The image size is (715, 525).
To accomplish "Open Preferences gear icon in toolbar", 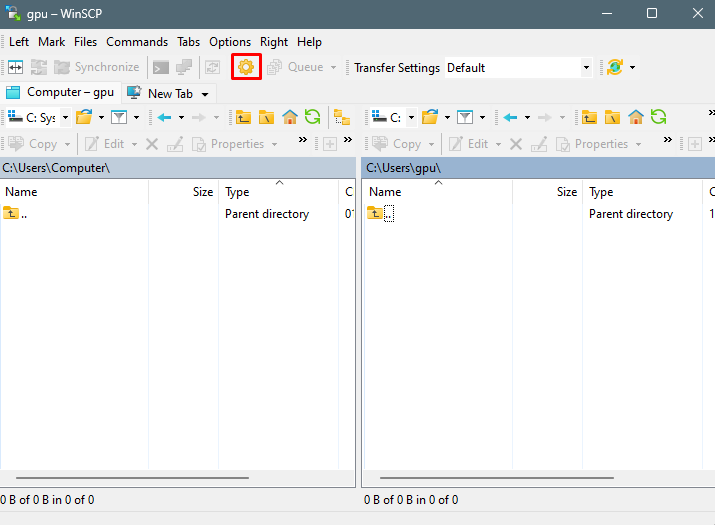I will click(x=246, y=67).
